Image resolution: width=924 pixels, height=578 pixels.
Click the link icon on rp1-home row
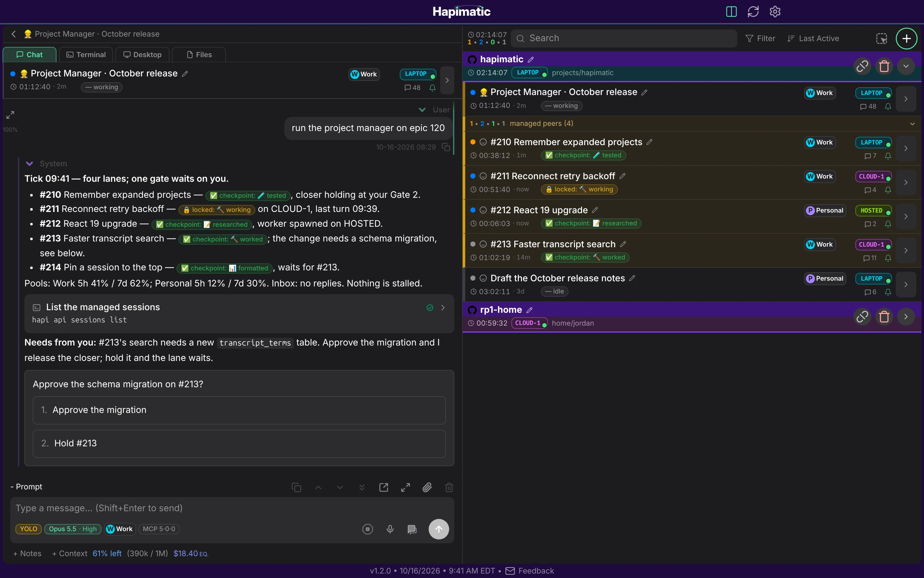[x=862, y=317]
